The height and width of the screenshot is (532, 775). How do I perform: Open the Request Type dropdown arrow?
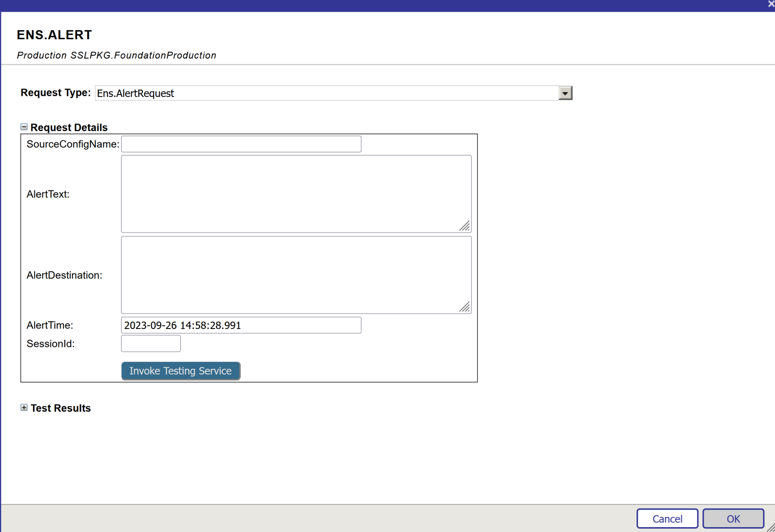tap(565, 93)
